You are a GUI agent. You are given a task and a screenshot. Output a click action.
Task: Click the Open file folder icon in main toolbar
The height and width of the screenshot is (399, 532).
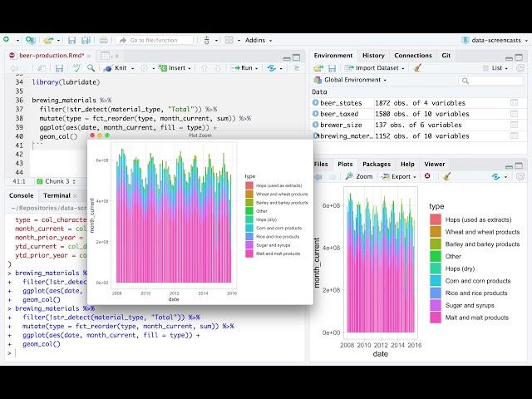[48, 41]
